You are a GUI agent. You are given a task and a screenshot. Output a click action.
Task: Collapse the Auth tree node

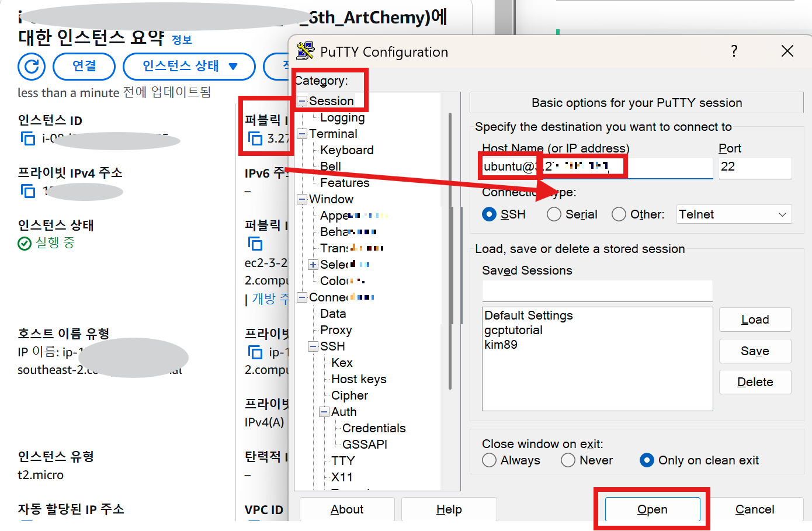pos(324,412)
